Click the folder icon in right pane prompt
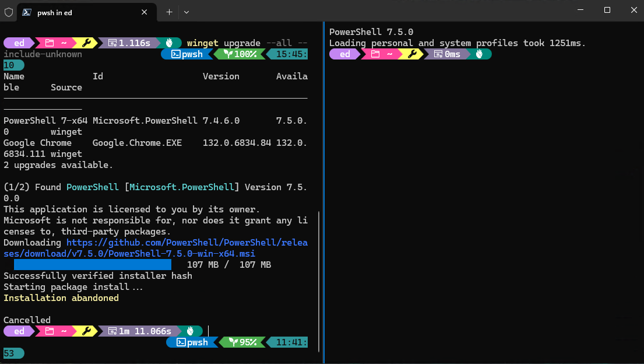Screen dimensions: 644x364 (375, 54)
